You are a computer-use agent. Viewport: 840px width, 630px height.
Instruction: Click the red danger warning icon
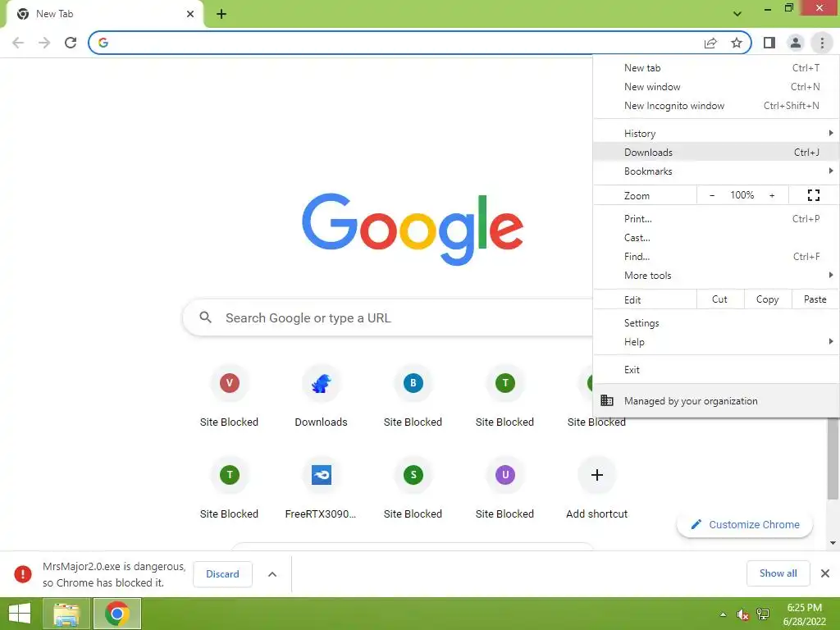click(x=22, y=573)
